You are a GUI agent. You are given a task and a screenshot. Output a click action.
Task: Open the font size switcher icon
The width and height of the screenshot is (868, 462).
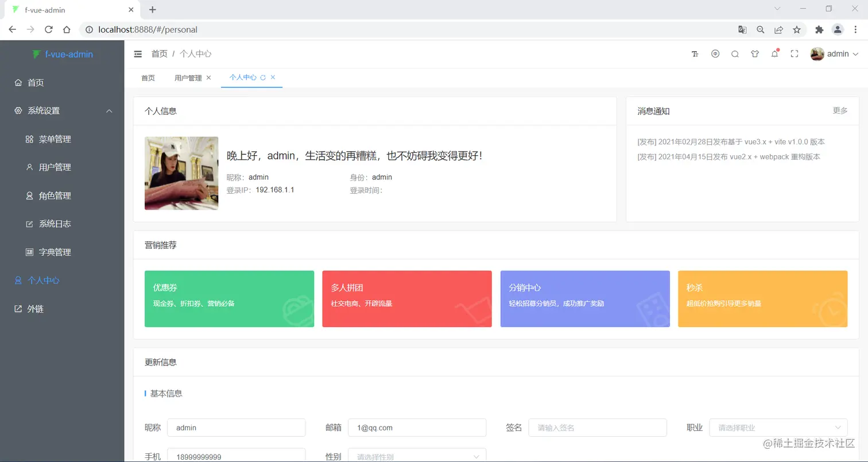click(x=695, y=54)
